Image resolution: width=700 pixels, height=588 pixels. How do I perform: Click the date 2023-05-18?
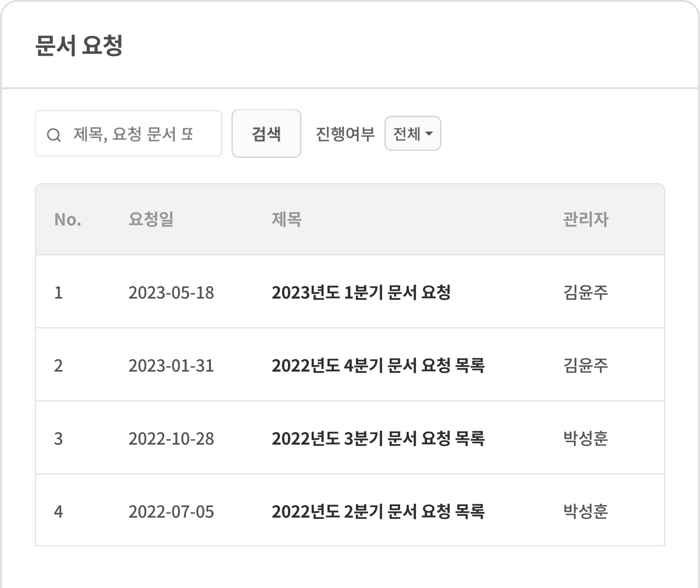point(172,292)
